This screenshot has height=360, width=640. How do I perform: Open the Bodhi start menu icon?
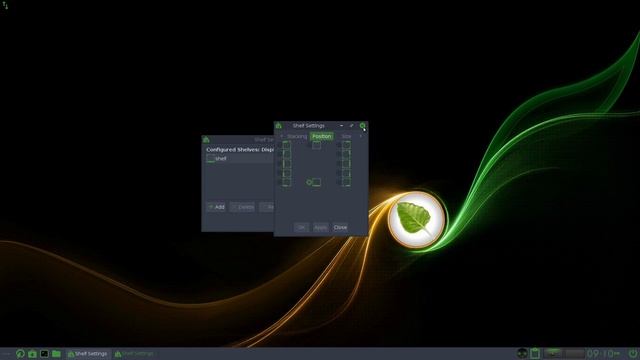point(20,353)
